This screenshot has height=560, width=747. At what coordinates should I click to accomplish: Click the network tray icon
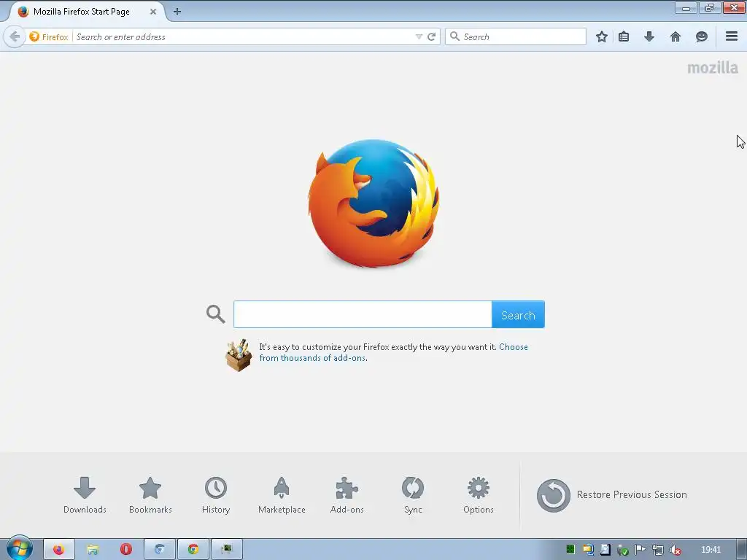657,550
